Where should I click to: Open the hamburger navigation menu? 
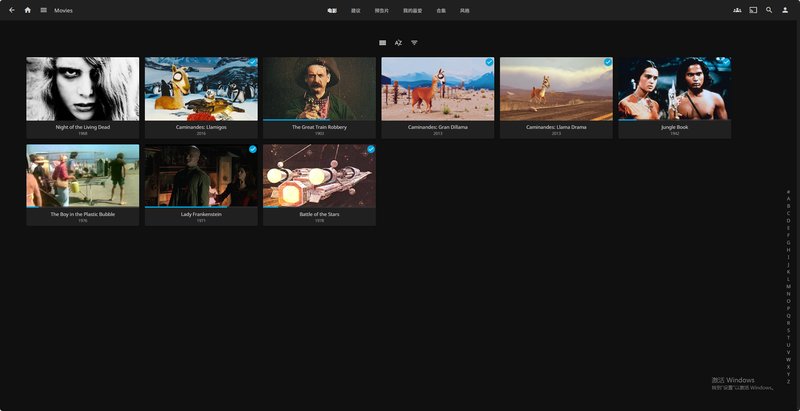43,10
